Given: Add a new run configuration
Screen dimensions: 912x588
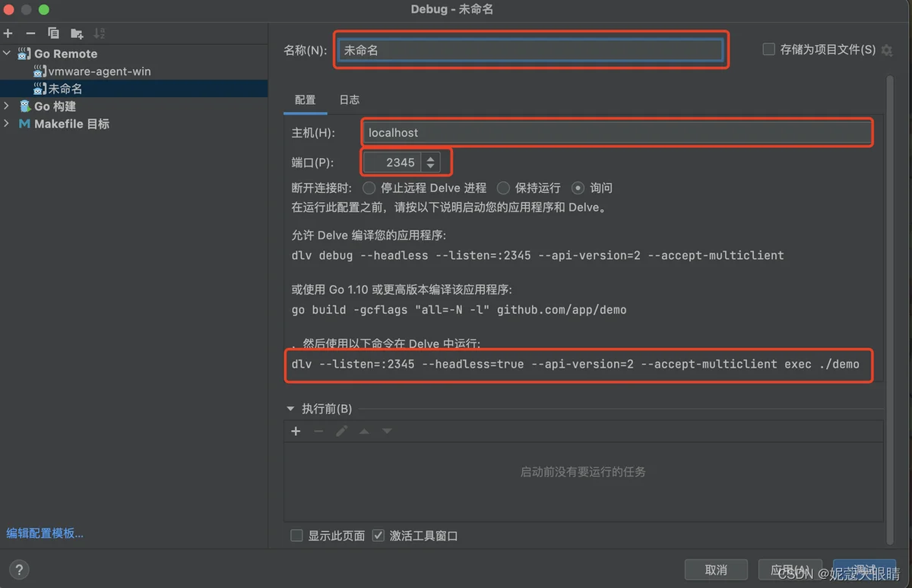Looking at the screenshot, I should [8, 33].
